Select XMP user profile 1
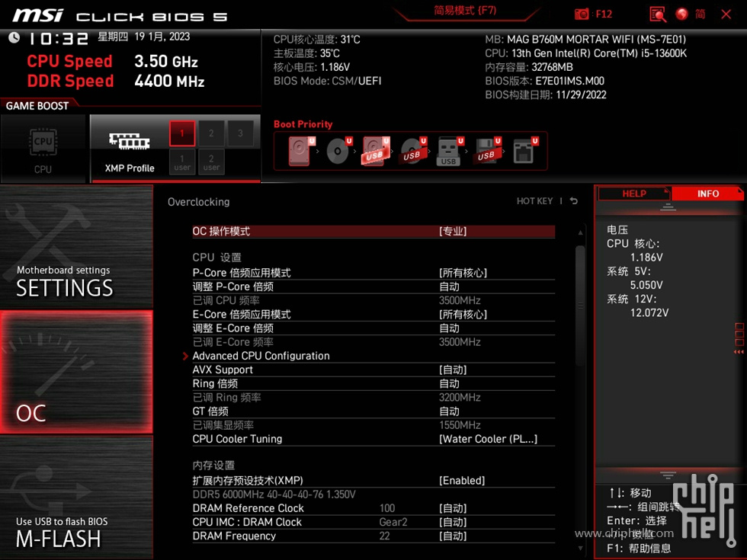Viewport: 747px width, 560px height. point(182,162)
